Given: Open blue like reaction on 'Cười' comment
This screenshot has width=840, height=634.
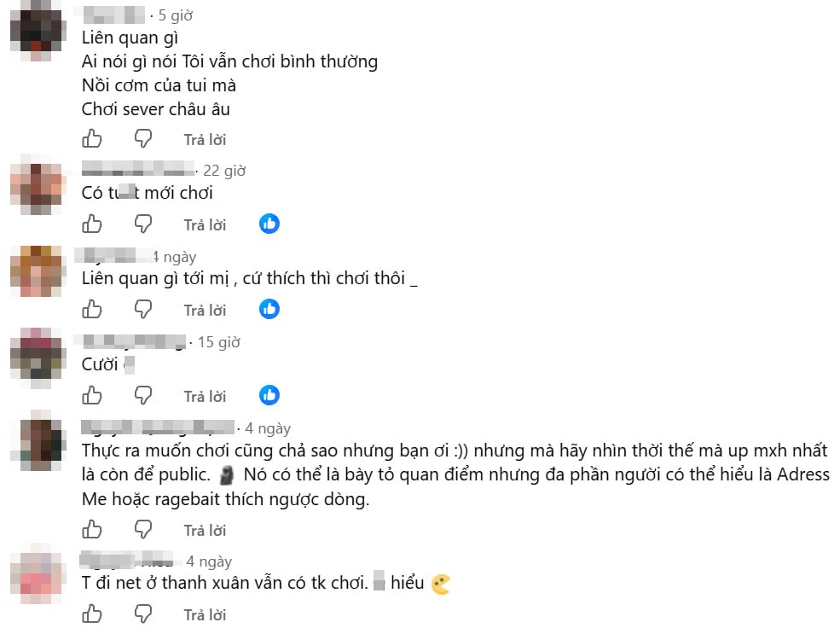Looking at the screenshot, I should [269, 395].
